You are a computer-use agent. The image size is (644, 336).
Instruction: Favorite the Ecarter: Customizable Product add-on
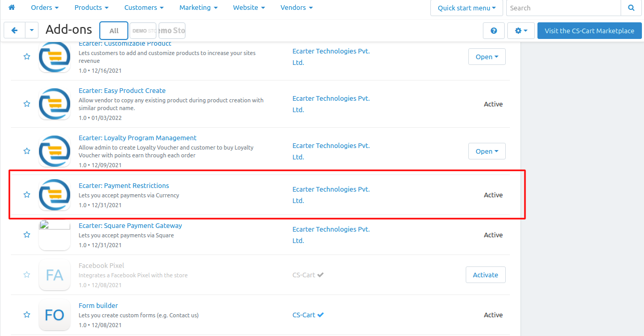point(27,57)
